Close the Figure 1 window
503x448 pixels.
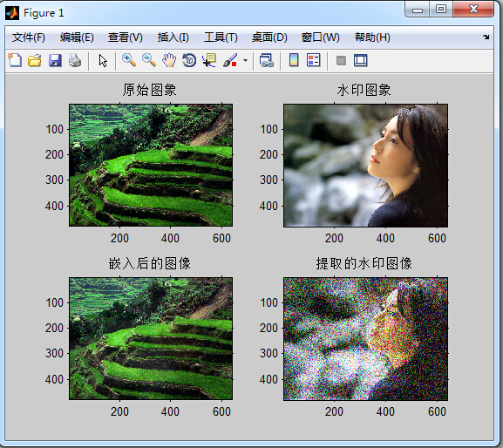(473, 9)
